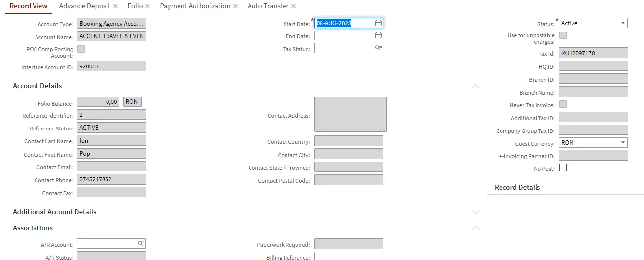Viewport: 644px width, 260px height.
Task: Click the Account Type field
Action: pos(112,24)
